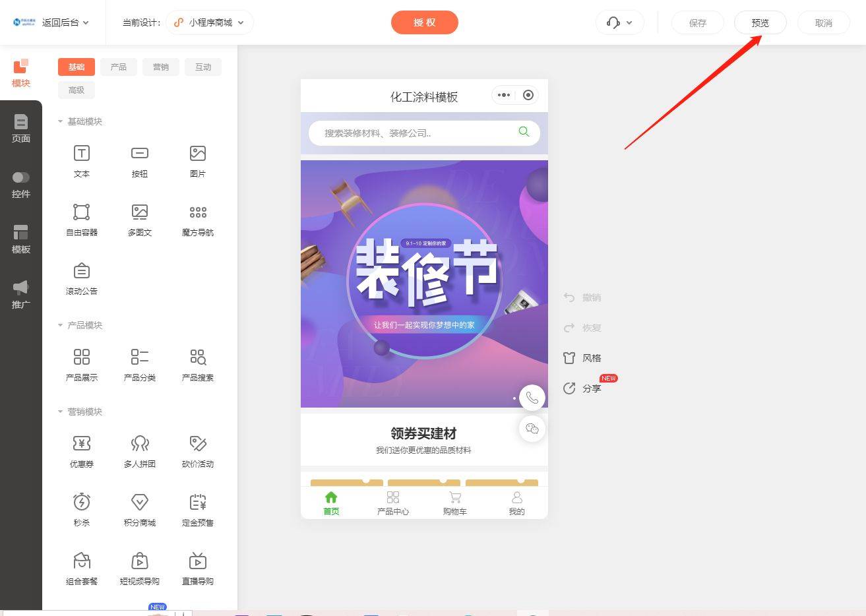This screenshot has width=866, height=616.
Task: Select the 文本 text module icon
Action: click(x=82, y=154)
